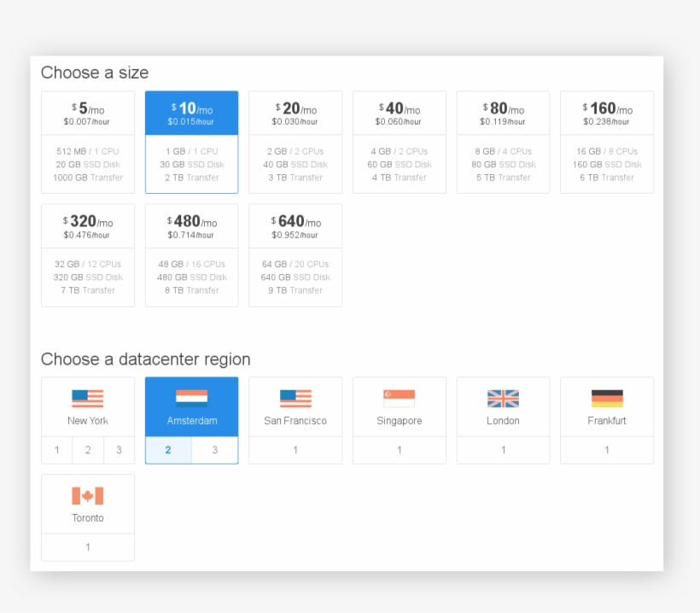
Task: Select the Frankfurt German flag icon
Action: tap(607, 399)
